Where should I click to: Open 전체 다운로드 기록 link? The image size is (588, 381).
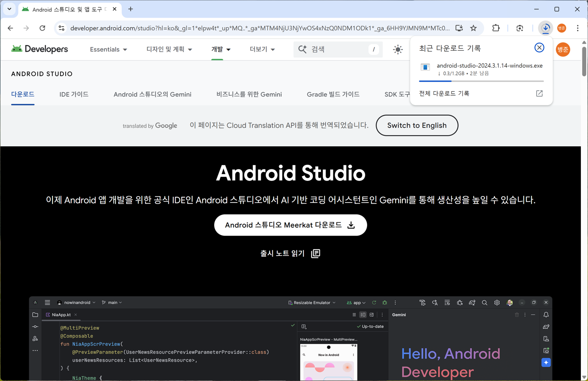coord(444,93)
